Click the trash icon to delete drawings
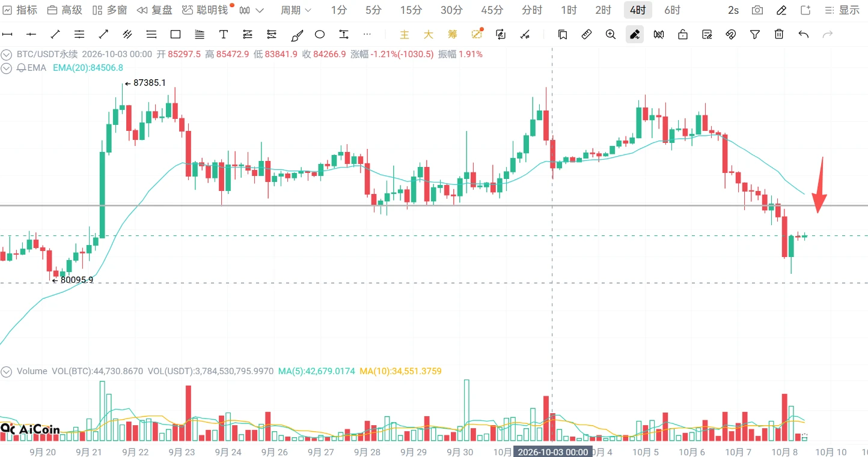Image resolution: width=868 pixels, height=457 pixels. tap(779, 34)
